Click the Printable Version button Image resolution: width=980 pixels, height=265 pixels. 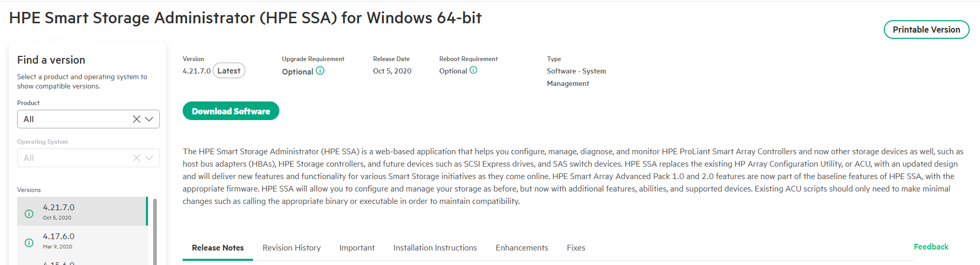(x=926, y=30)
